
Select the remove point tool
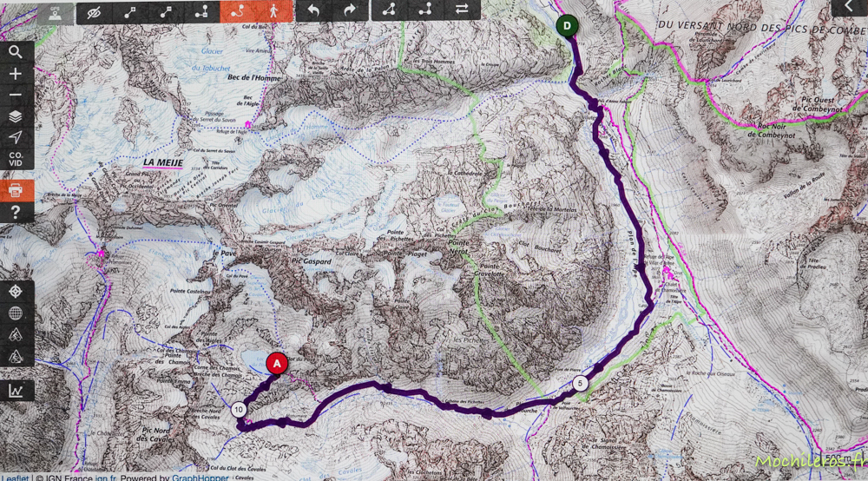(166, 11)
